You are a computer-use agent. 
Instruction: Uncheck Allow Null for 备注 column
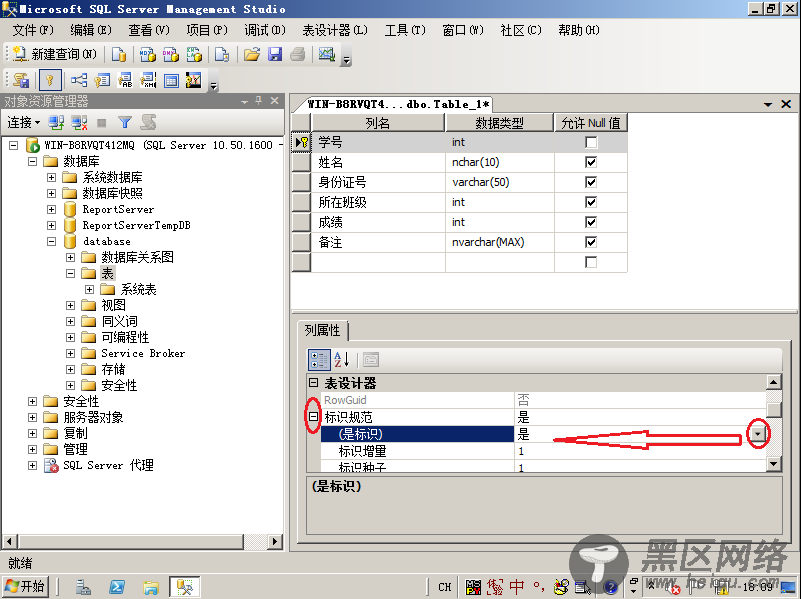[591, 242]
